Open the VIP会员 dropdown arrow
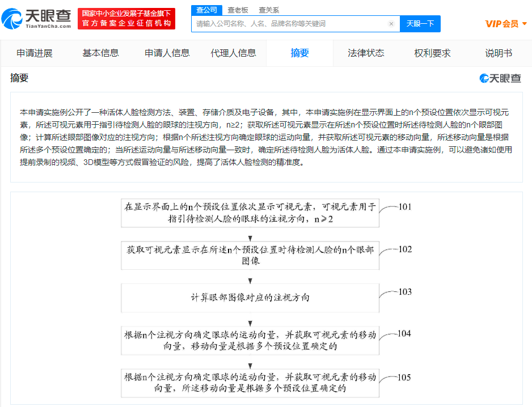This screenshot has width=532, height=407. pyautogui.click(x=525, y=24)
